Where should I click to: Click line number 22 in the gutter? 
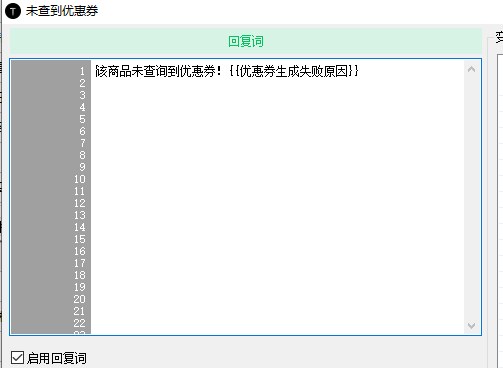(80, 323)
